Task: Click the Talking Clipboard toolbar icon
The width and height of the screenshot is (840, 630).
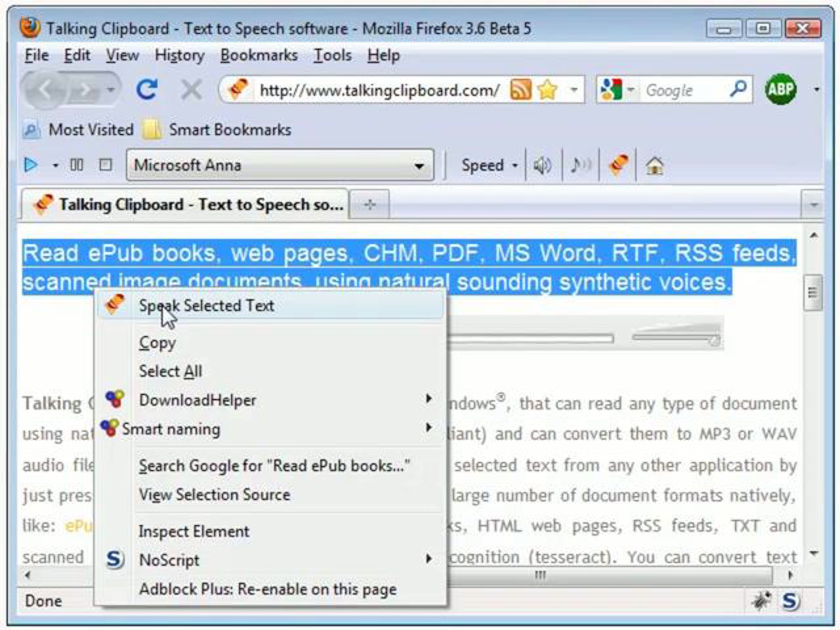Action: pos(618,165)
